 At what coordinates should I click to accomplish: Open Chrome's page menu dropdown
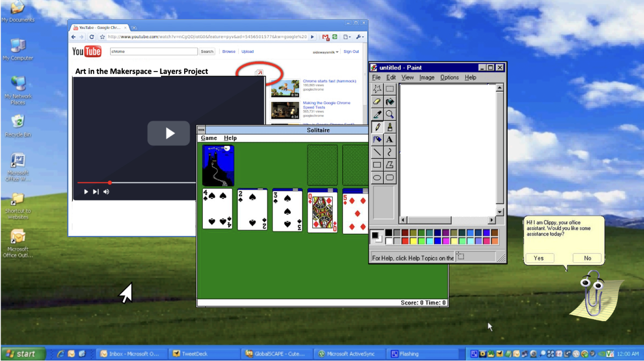coord(347,37)
